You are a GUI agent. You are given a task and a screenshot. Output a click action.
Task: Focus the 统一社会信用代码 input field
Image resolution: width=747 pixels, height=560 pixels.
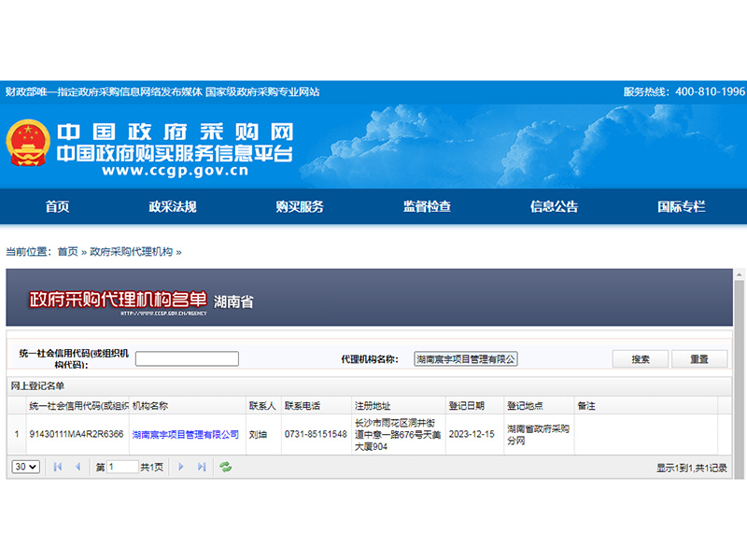coord(187,359)
